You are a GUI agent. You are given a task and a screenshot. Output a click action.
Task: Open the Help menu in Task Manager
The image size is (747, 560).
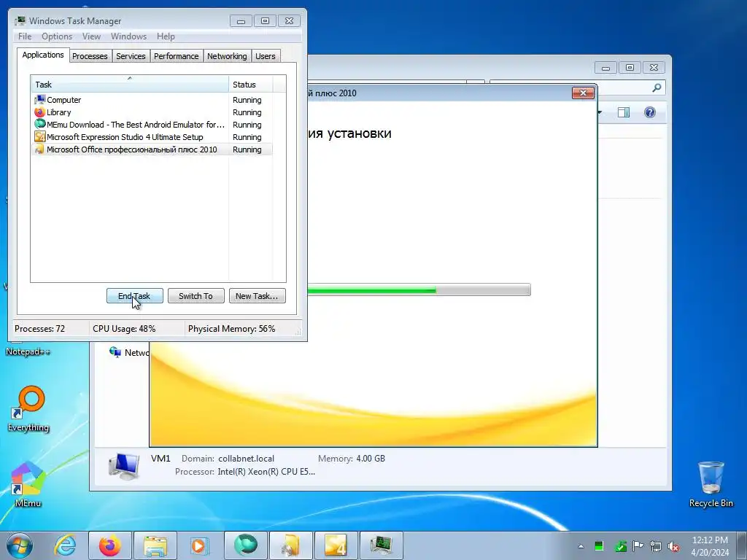[166, 36]
